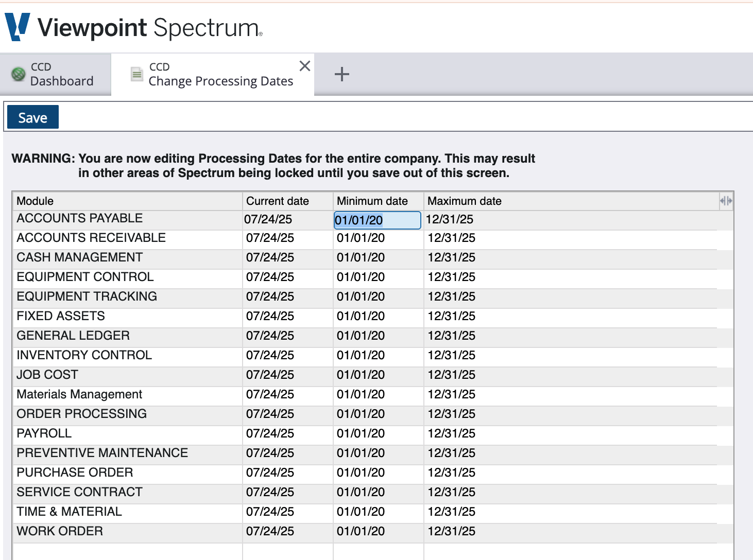Click the Maximum date column header

coord(571,201)
